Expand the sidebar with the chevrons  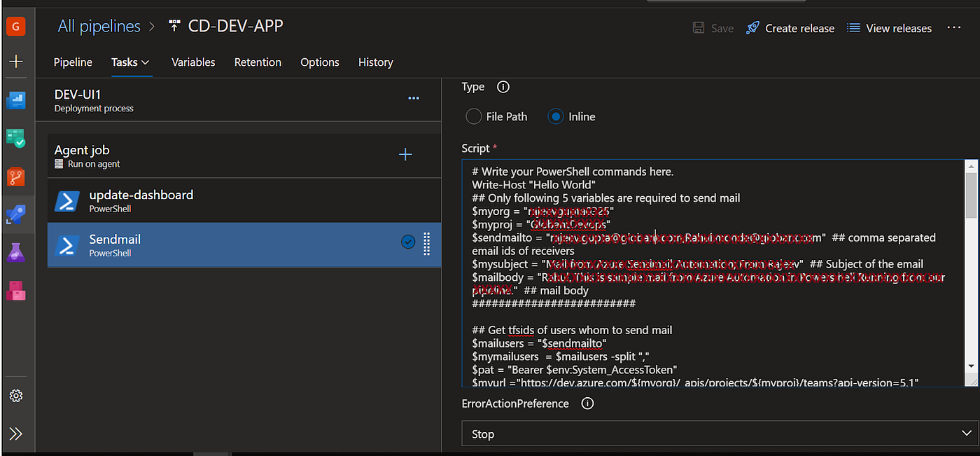click(16, 434)
